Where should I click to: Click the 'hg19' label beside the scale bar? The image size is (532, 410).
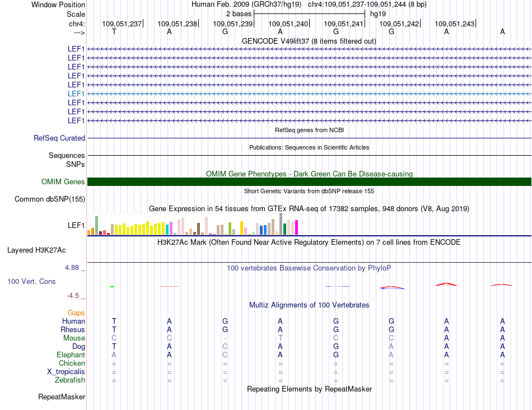coord(378,14)
